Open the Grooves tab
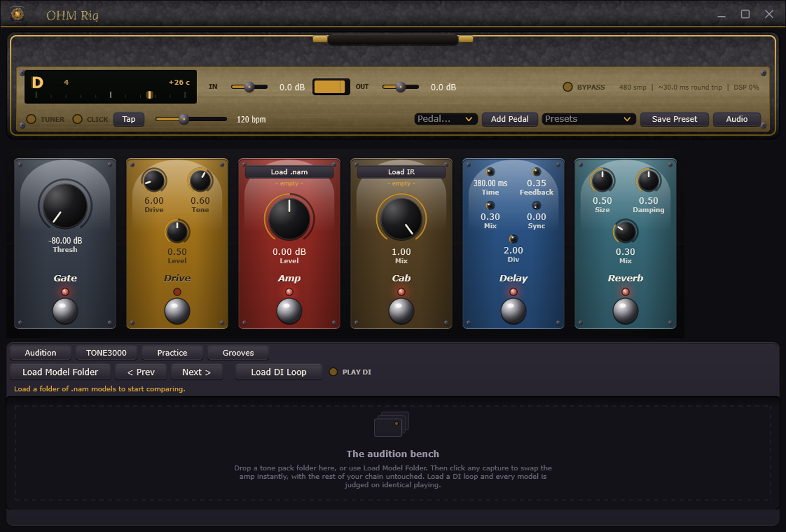Image resolution: width=786 pixels, height=532 pixels. click(x=238, y=353)
